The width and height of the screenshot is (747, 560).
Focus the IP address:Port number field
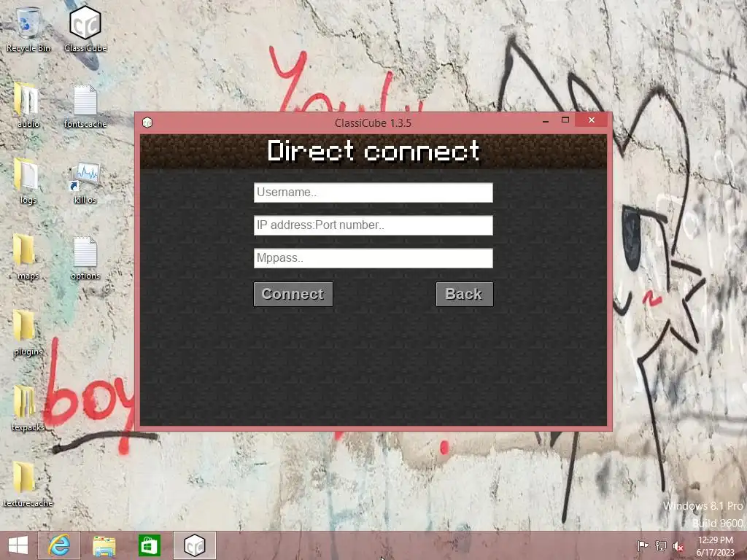[373, 225]
